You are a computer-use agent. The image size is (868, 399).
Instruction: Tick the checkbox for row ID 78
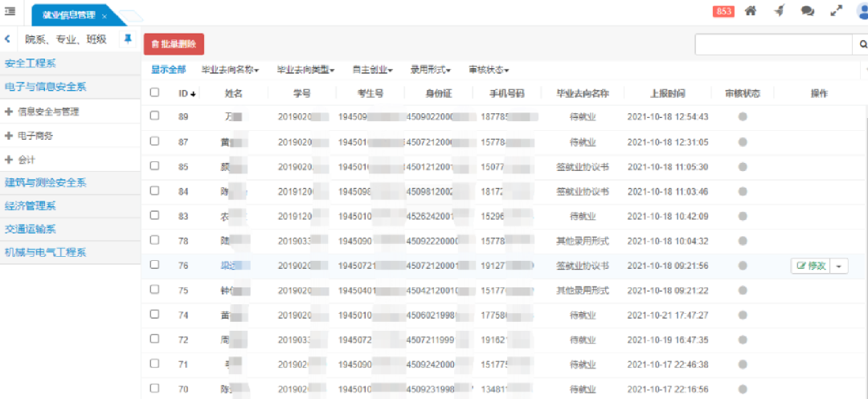pos(154,240)
